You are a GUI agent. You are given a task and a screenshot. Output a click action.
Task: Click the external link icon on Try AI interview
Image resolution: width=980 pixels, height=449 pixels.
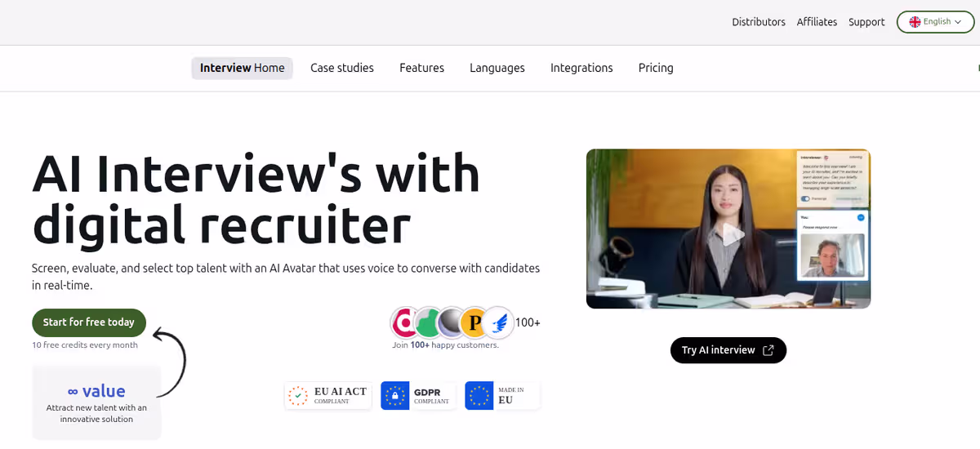point(768,350)
